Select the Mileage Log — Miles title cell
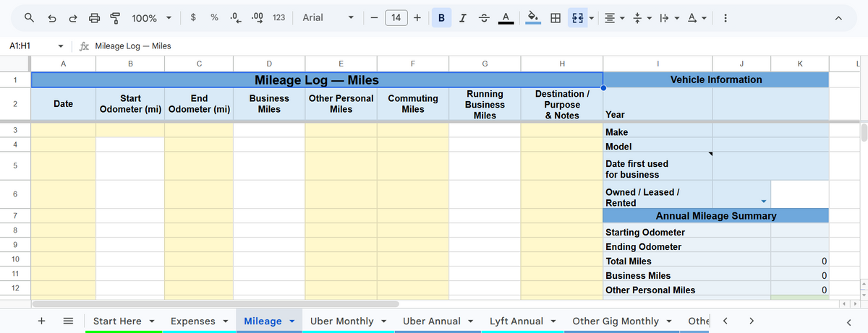The image size is (868, 333). 317,79
